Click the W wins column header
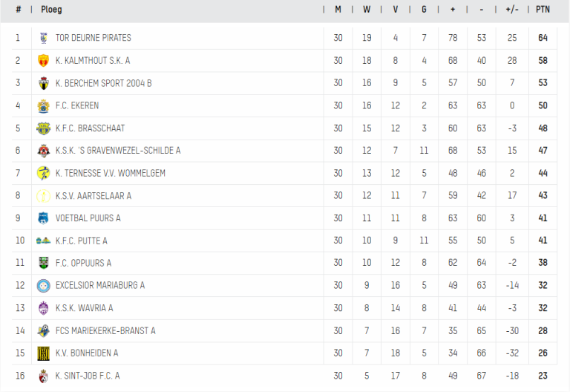This screenshot has width=570, height=392. [x=367, y=10]
